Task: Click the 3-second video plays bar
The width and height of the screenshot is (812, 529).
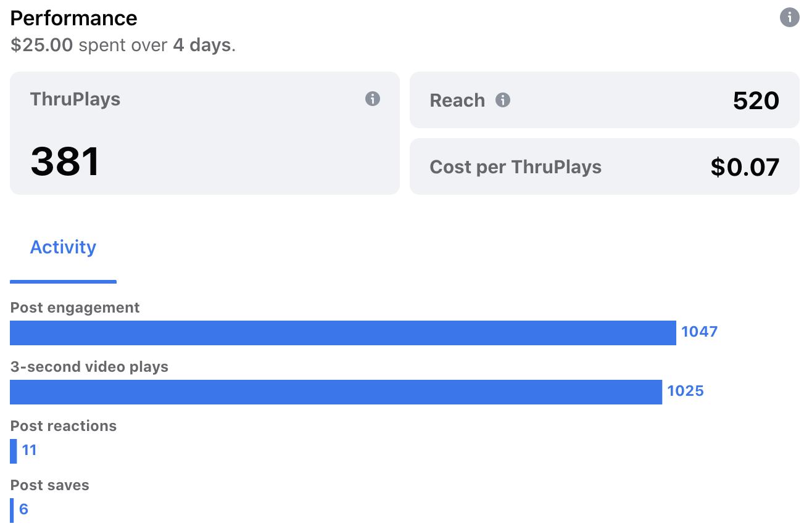Action: 336,392
